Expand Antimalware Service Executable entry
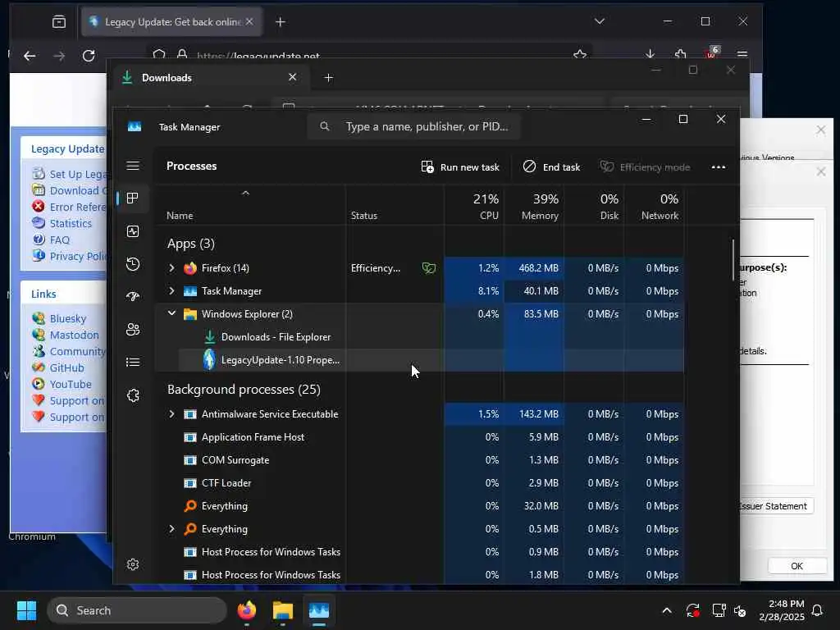This screenshot has height=630, width=840. [x=172, y=414]
